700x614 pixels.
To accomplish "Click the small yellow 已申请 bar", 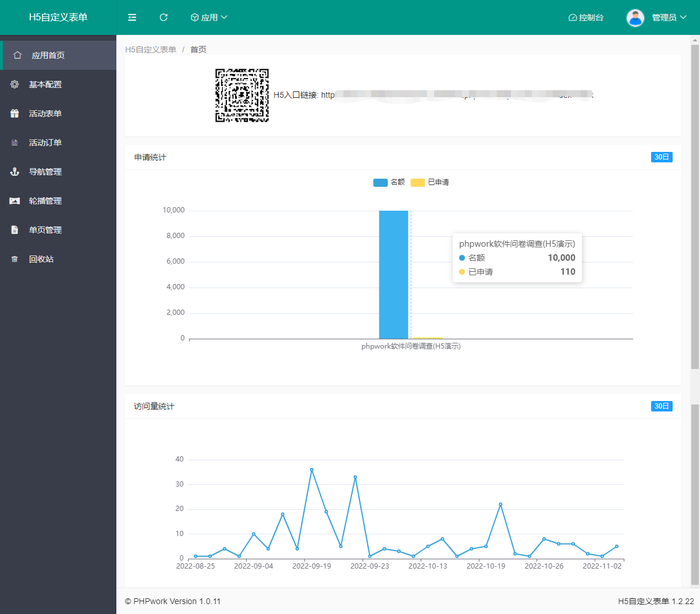I will 428,338.
